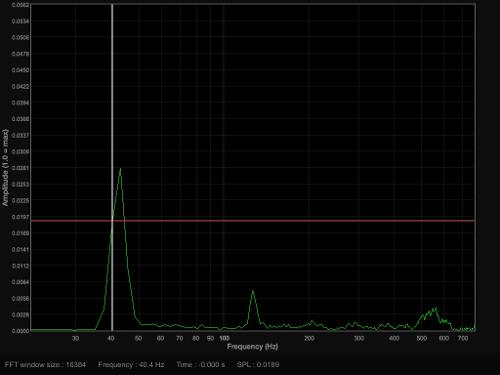
Task: Select the 300 Hz tick label
Action: (x=359, y=338)
